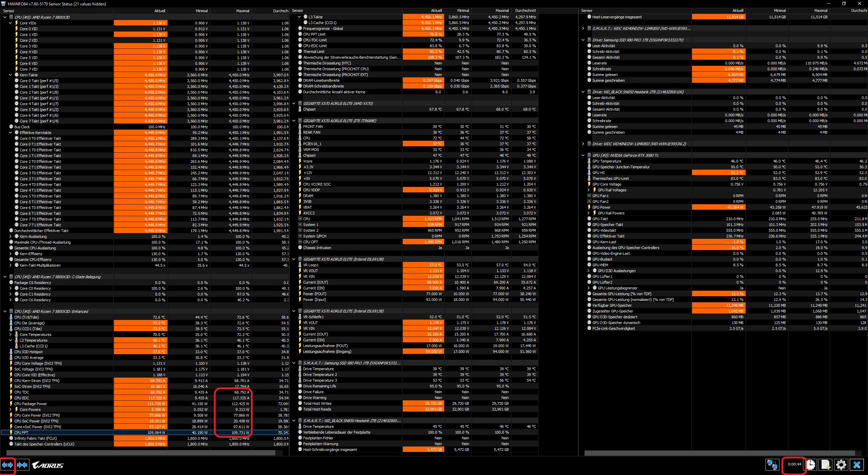
Task: Collapse the Core VIDs tree group
Action: pos(11,23)
